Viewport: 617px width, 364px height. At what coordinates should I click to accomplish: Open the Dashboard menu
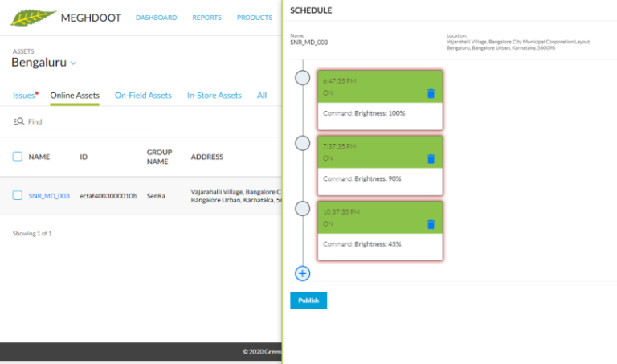coord(156,18)
